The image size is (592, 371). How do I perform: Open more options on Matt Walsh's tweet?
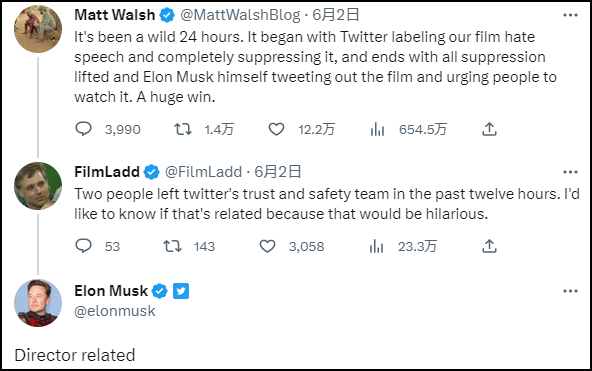point(570,15)
